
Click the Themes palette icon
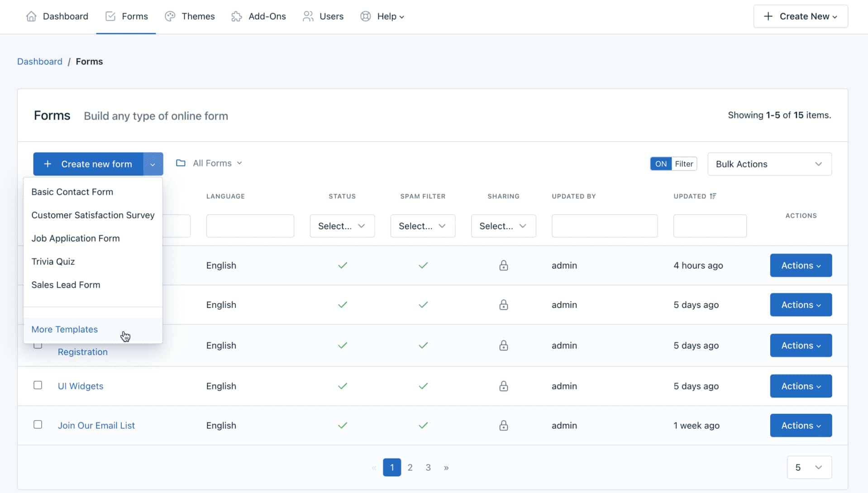[170, 16]
